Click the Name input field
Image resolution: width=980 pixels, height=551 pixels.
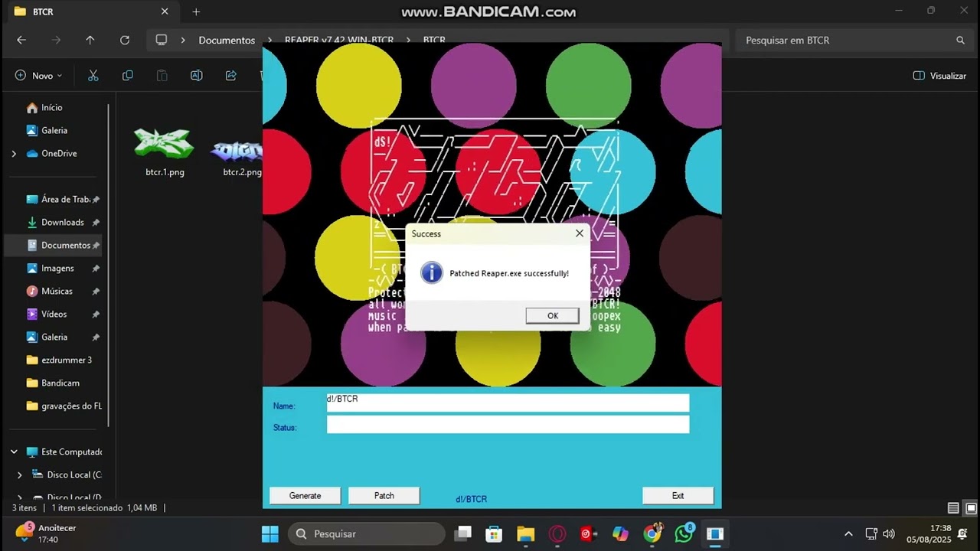[508, 403]
